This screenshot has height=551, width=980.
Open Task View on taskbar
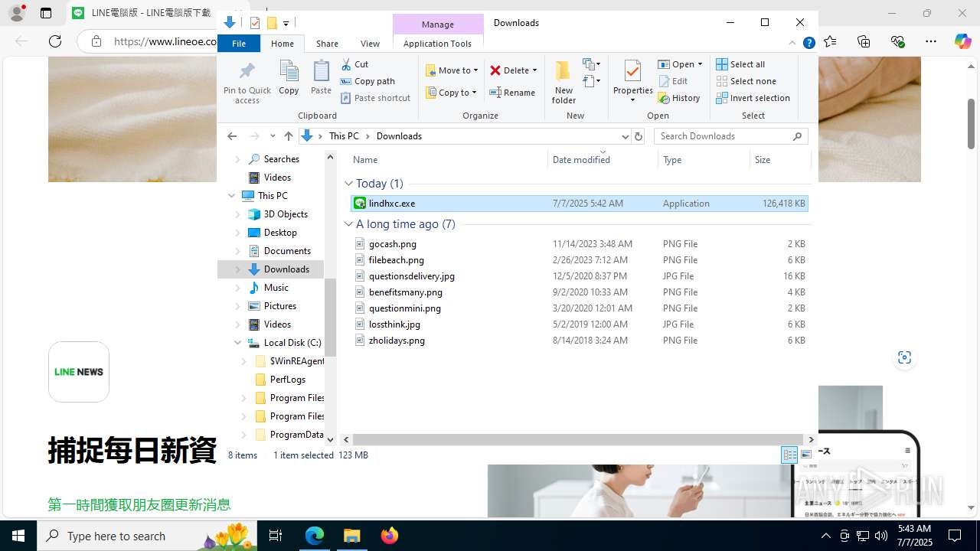coord(276,536)
